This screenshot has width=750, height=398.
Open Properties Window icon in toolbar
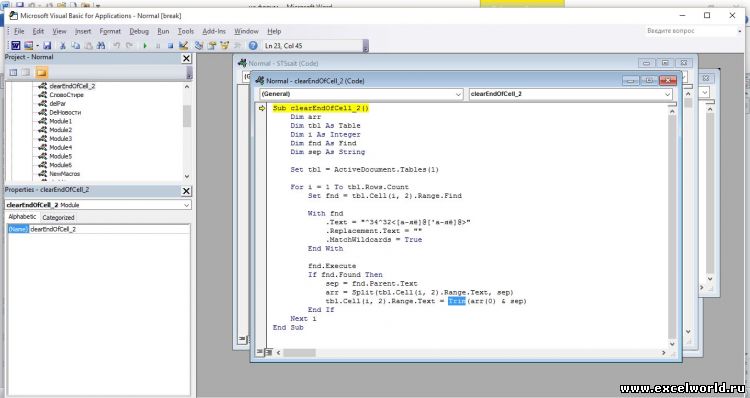(x=212, y=45)
